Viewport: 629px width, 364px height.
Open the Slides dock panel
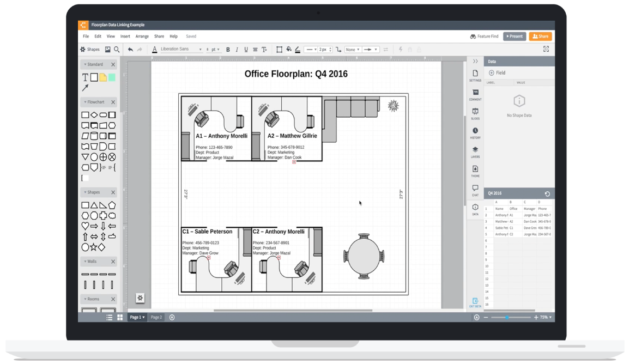tap(475, 114)
